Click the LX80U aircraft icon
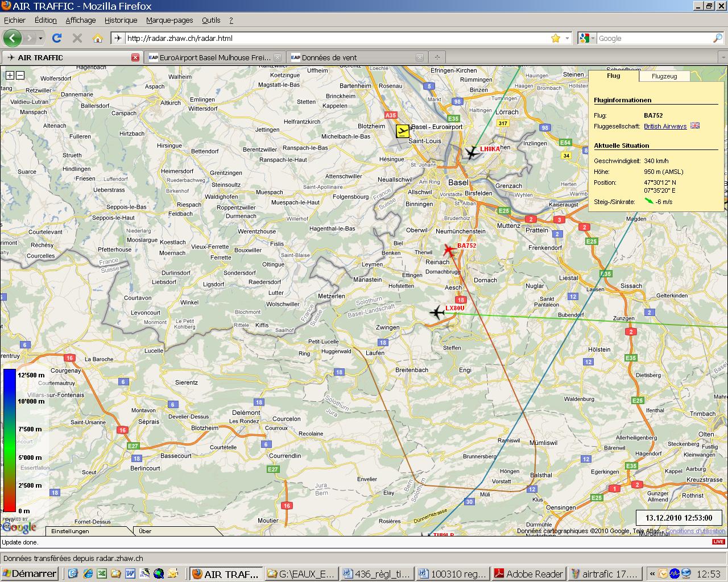 [x=437, y=312]
